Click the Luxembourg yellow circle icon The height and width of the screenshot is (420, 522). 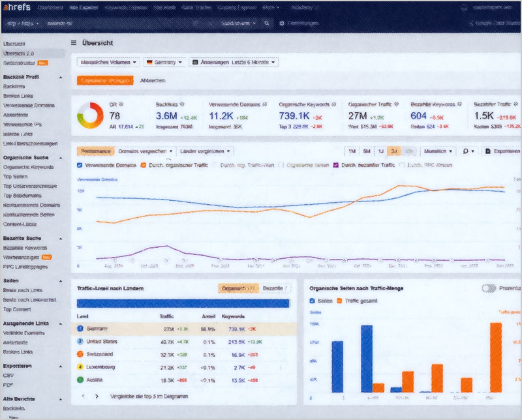pyautogui.click(x=80, y=367)
